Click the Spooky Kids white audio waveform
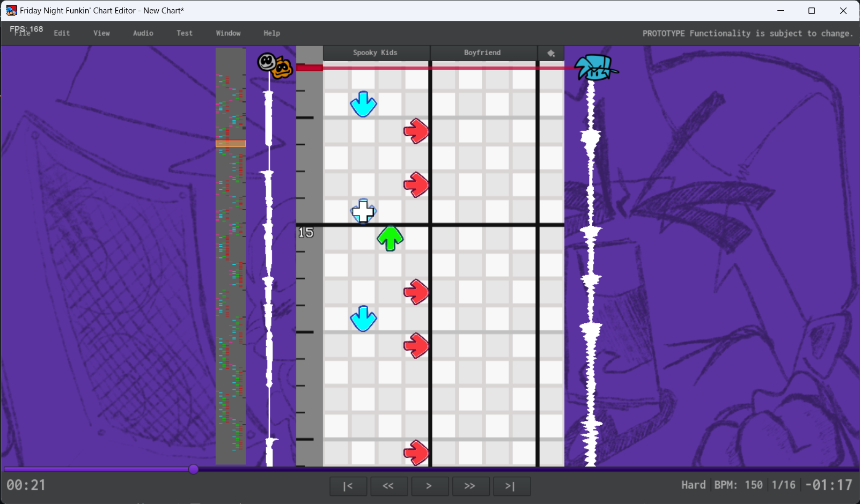 coord(269,268)
